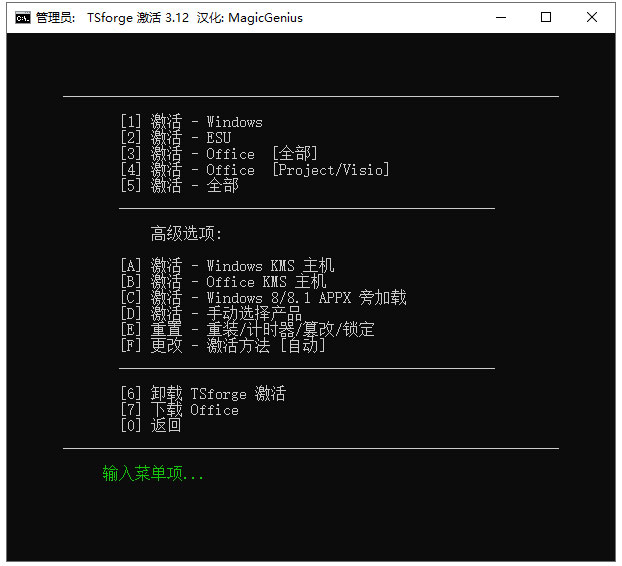Select line '[6] 卸载 TSforge 激活'
The width and height of the screenshot is (622, 566).
203,394
